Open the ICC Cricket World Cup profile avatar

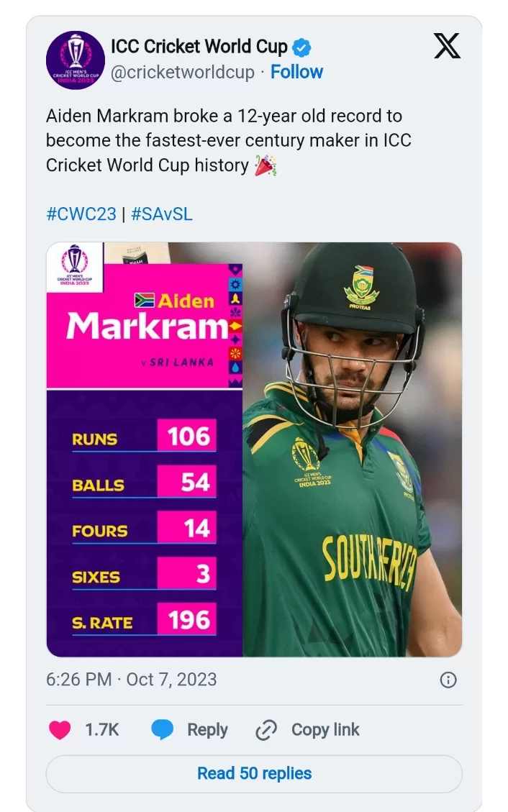click(76, 60)
